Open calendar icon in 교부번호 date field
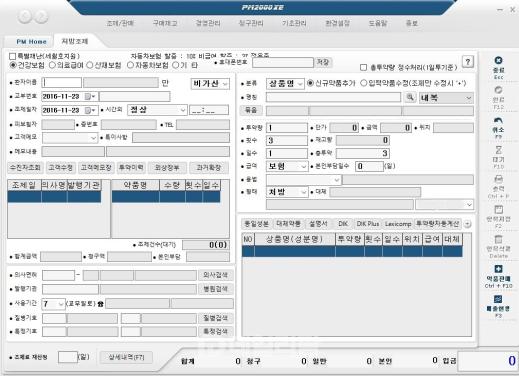The image size is (519, 376). 89,96
